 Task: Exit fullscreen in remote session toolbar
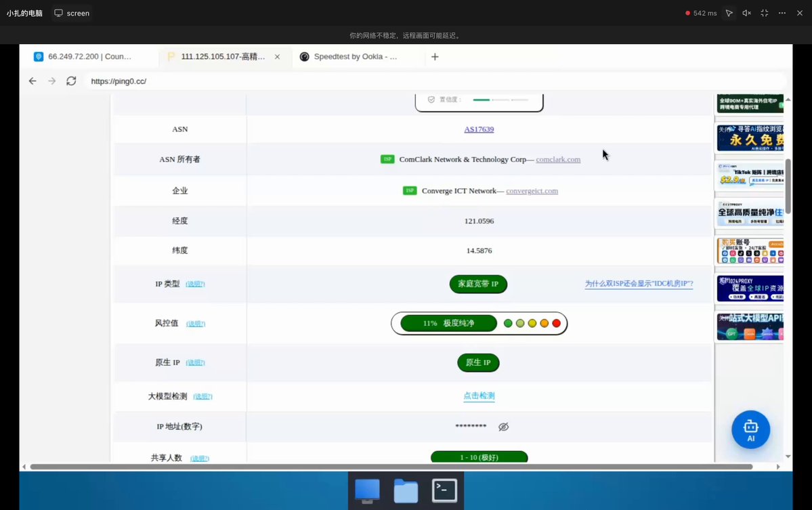(x=765, y=13)
